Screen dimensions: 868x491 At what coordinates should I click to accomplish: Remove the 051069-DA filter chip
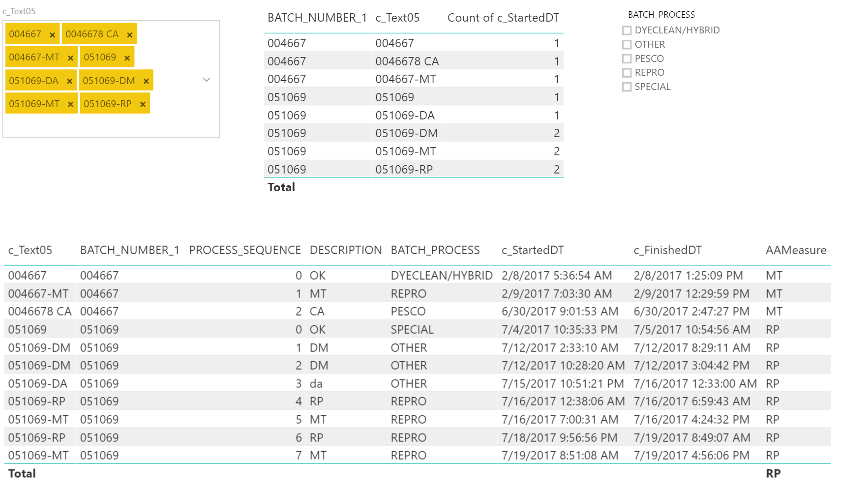click(69, 81)
